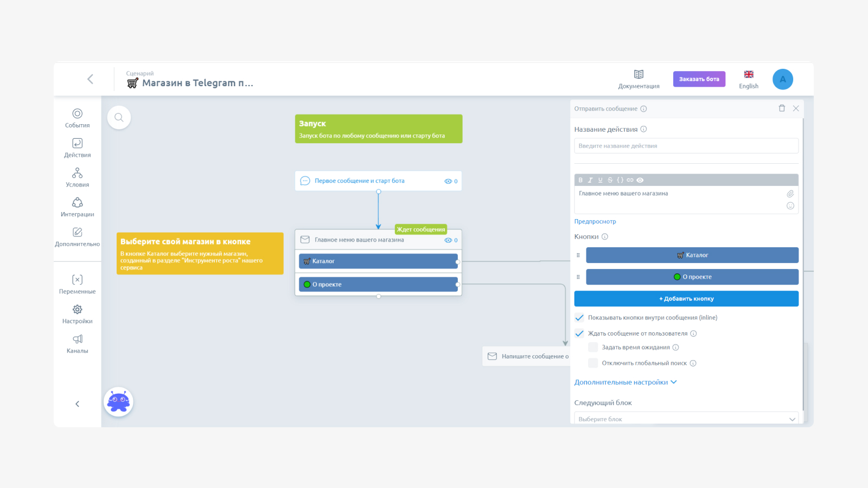The width and height of the screenshot is (868, 488).
Task: Open the Переменные variables sidebar icon
Action: click(78, 280)
